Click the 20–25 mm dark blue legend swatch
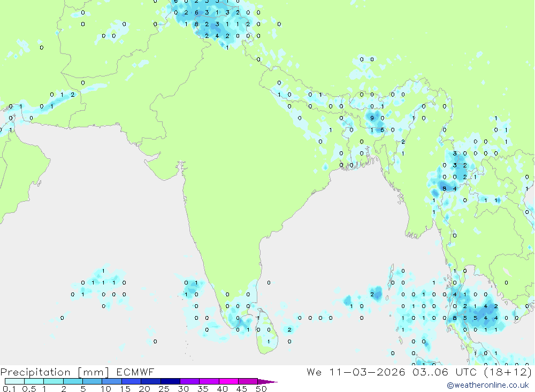This screenshot has width=535, height=392. 151,381
